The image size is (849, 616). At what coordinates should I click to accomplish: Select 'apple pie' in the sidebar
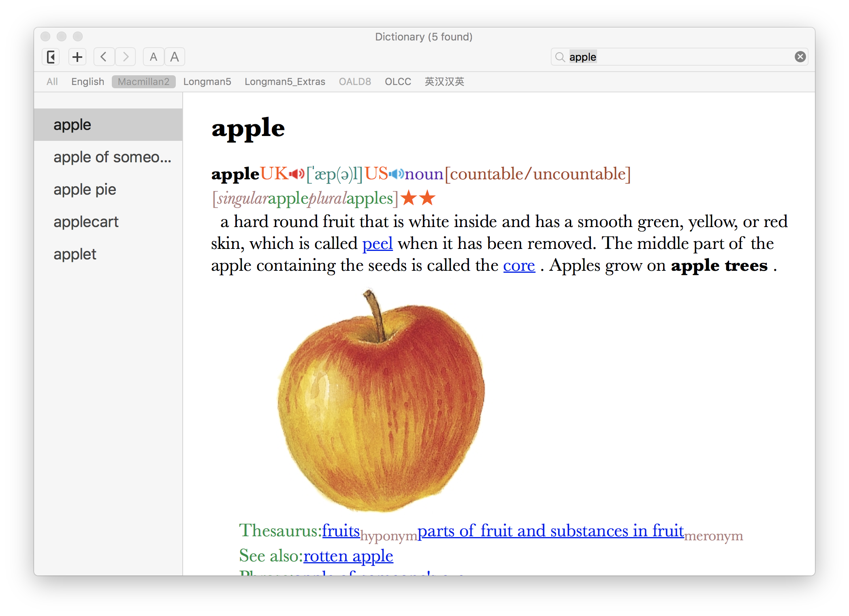tap(108, 189)
